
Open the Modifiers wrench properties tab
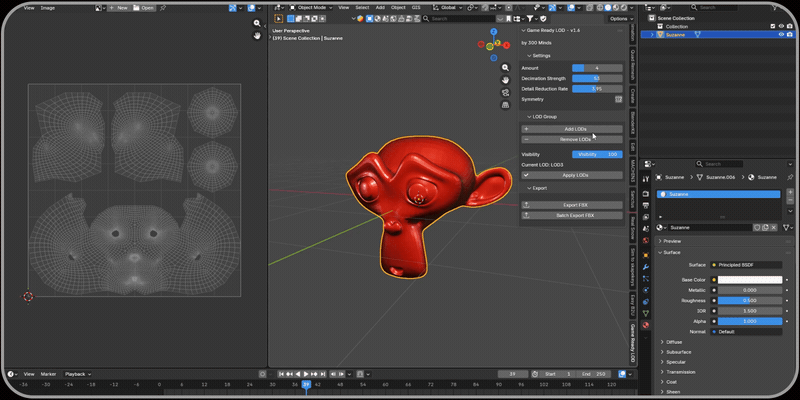645,267
